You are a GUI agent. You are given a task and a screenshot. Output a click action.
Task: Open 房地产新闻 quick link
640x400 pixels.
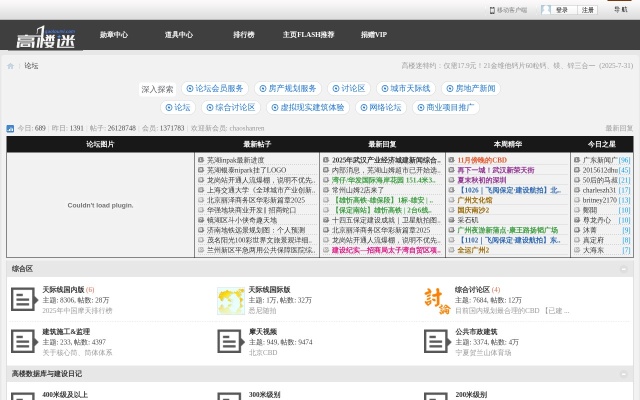(470, 88)
